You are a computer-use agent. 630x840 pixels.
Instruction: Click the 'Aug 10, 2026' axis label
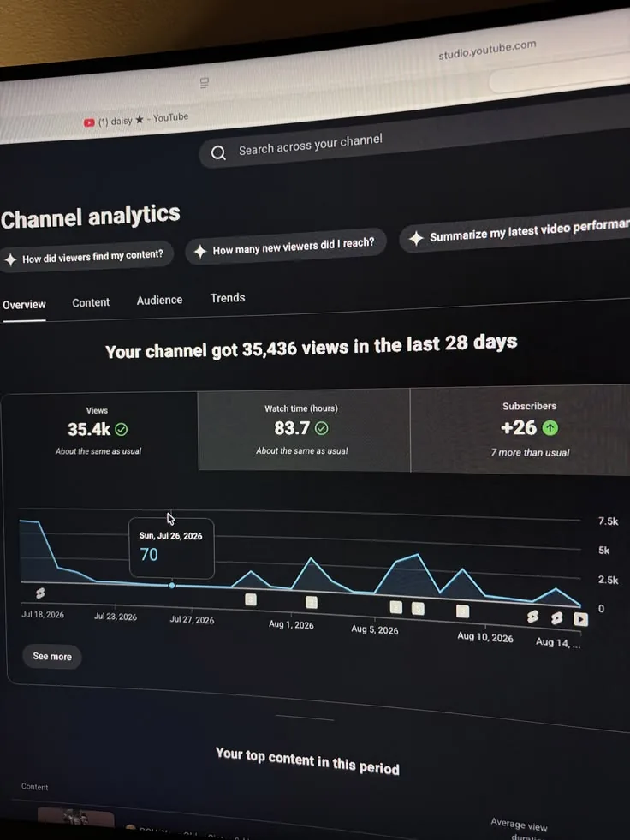[x=484, y=637]
